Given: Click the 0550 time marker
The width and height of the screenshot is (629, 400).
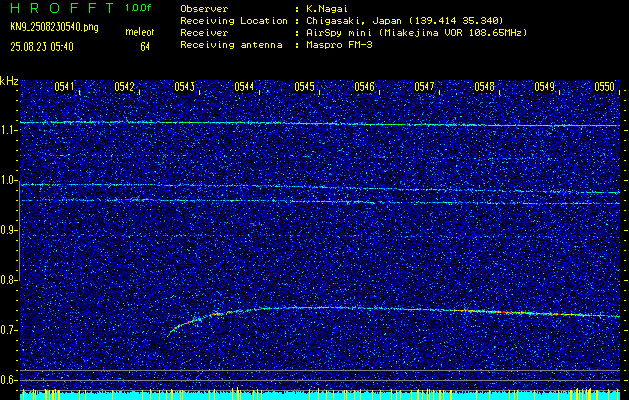Looking at the screenshot, I should point(604,86).
